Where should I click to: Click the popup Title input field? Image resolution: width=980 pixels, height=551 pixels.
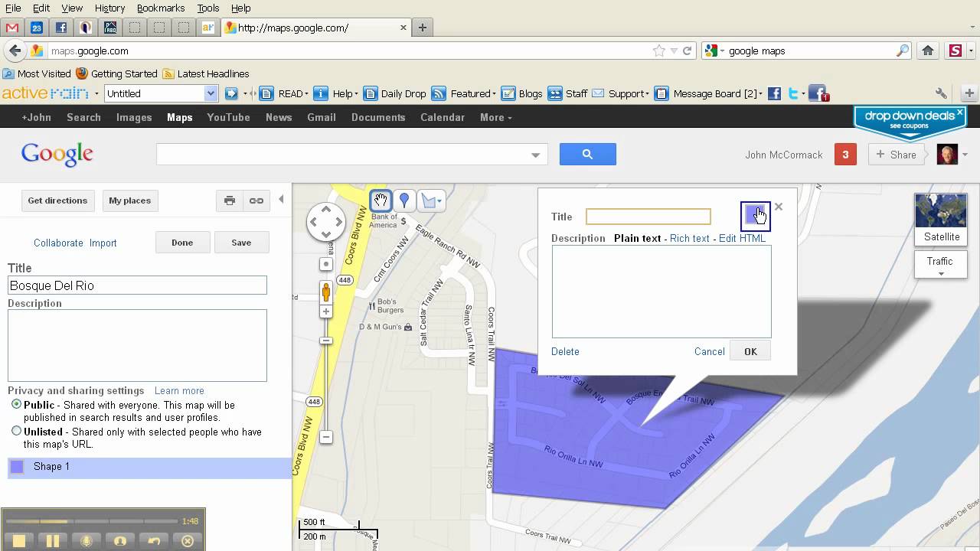point(648,217)
